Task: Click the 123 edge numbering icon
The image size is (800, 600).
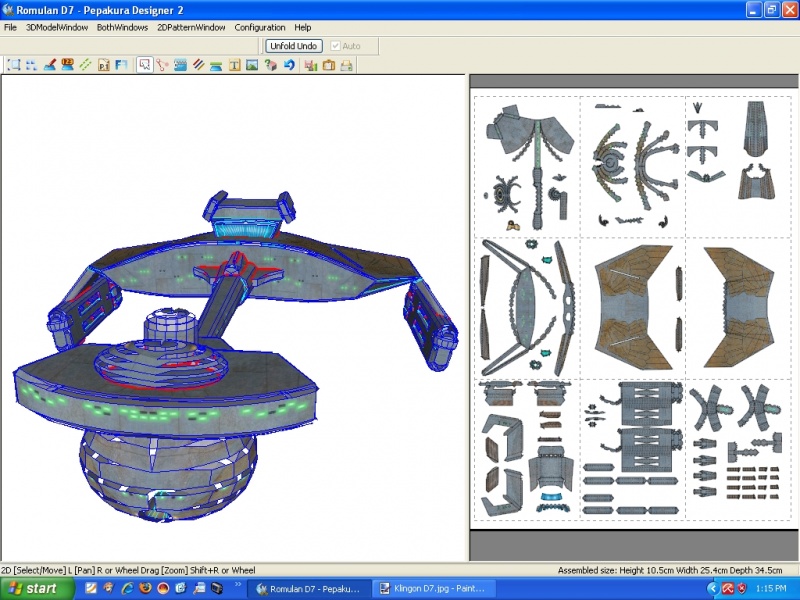Action: coord(67,65)
